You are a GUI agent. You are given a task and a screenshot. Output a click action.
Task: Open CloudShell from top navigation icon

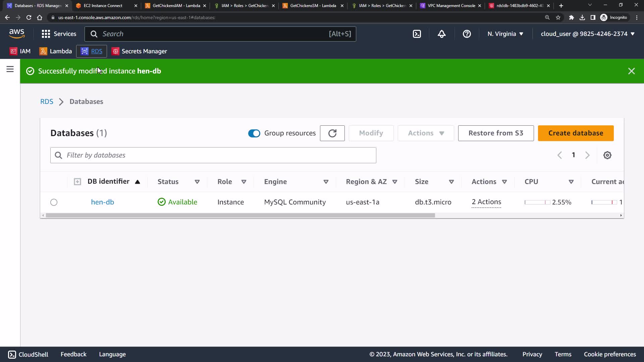pos(417,34)
